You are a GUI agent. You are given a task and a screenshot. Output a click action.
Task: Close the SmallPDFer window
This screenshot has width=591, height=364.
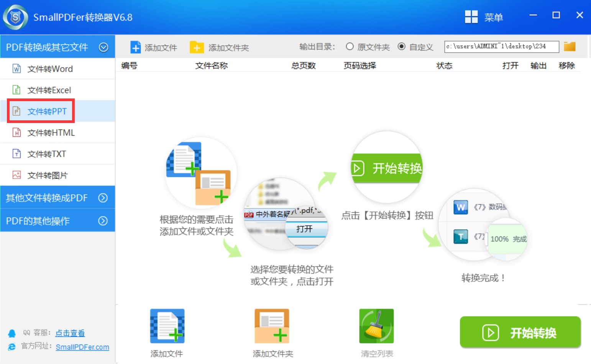580,15
